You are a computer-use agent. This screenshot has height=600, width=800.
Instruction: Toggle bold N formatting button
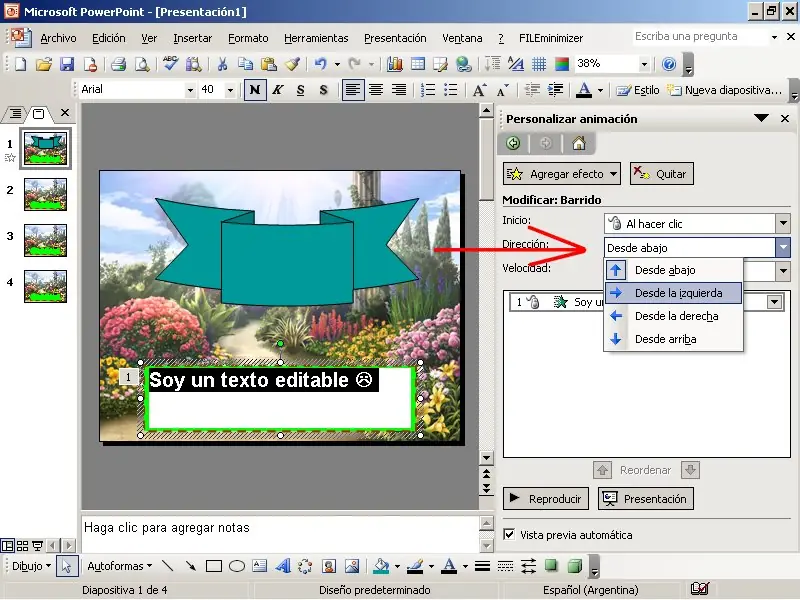coord(255,90)
